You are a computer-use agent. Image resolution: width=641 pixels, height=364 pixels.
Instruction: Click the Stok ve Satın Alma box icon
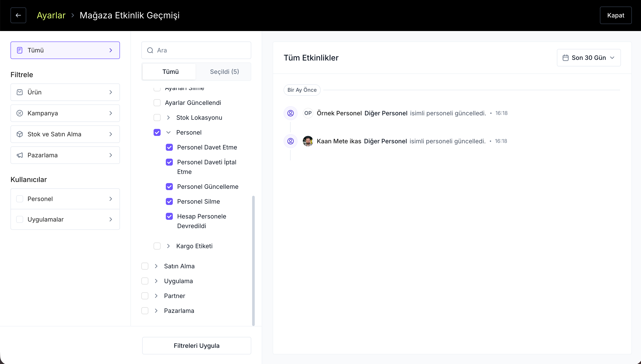pos(20,134)
